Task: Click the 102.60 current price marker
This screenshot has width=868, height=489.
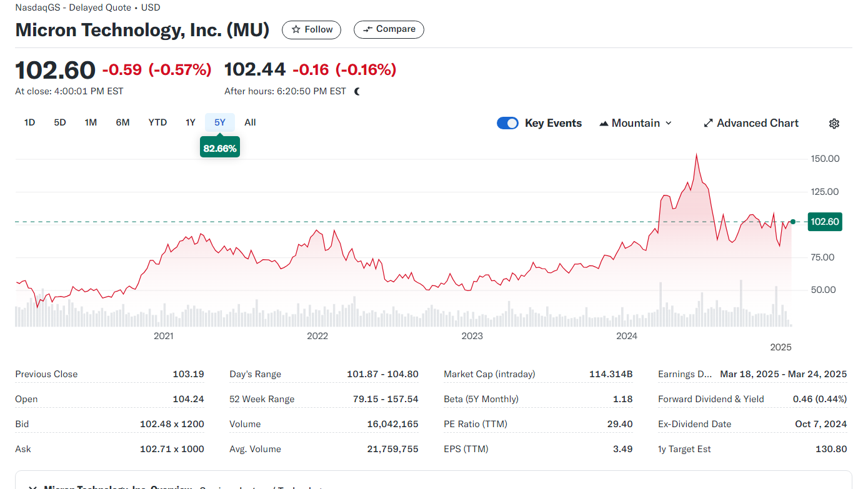Action: 825,222
